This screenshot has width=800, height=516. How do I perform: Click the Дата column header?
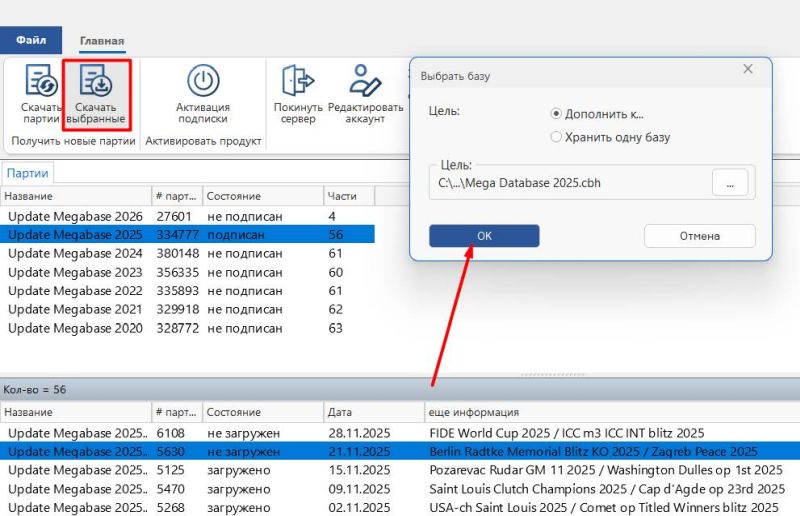[373, 412]
